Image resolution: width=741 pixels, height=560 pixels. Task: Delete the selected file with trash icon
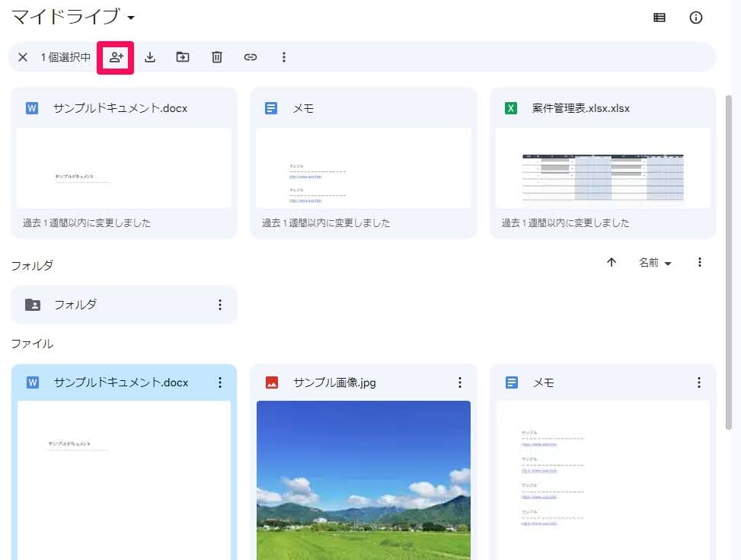click(217, 57)
